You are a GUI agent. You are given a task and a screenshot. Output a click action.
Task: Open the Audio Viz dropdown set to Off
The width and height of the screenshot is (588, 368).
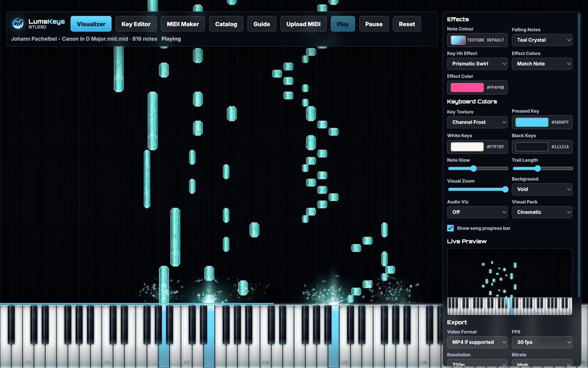(477, 212)
